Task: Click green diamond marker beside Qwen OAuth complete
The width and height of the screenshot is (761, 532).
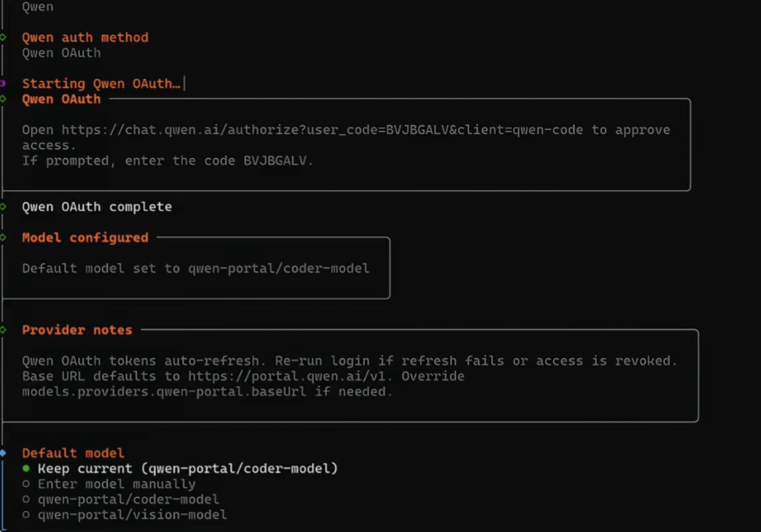Action: point(3,207)
